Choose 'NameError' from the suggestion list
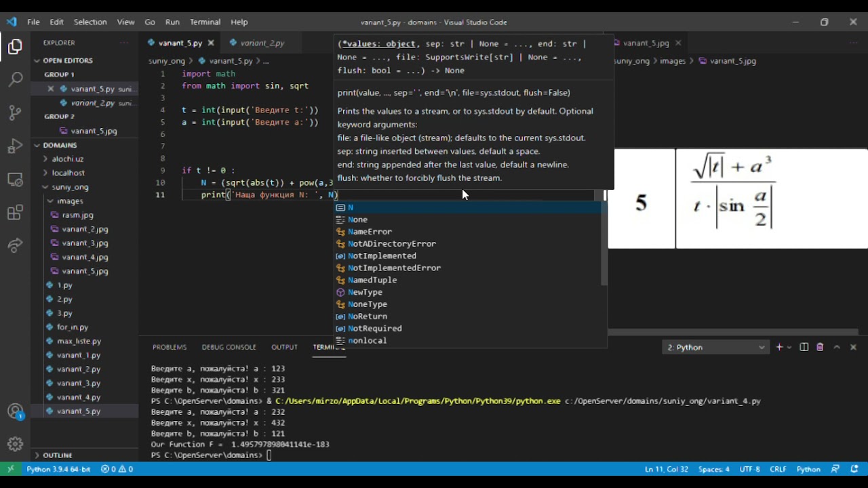 pyautogui.click(x=467, y=232)
